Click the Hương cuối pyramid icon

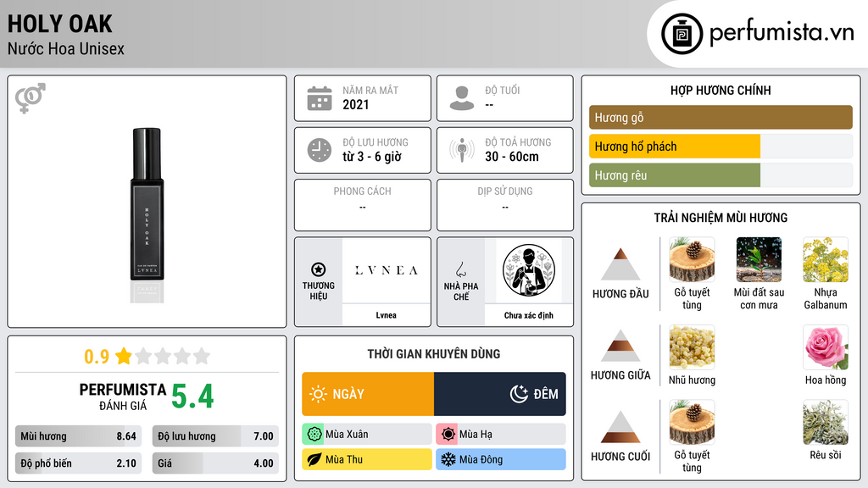620,427
